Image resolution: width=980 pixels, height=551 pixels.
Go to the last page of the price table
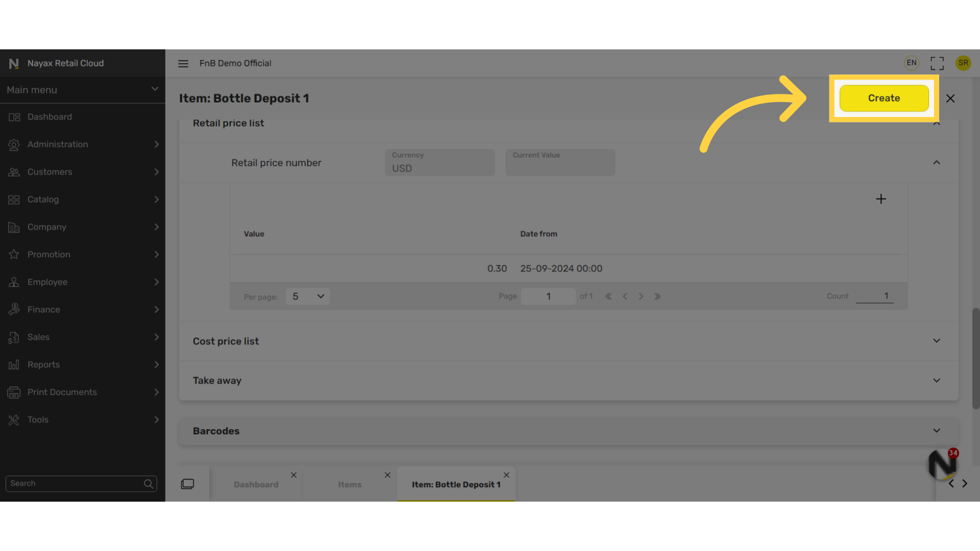click(x=657, y=296)
